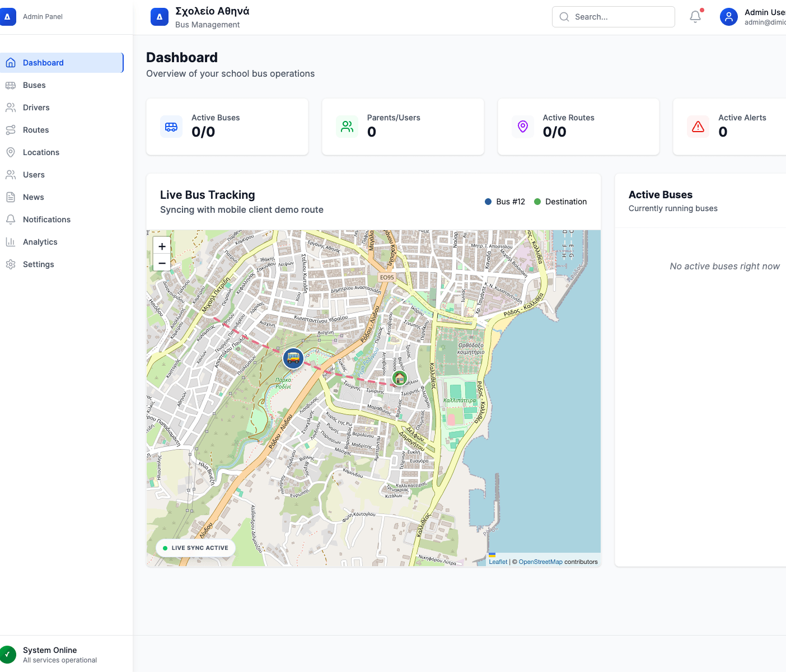Viewport: 786px width, 672px height.
Task: Select the bus marker on the map
Action: coord(293,358)
